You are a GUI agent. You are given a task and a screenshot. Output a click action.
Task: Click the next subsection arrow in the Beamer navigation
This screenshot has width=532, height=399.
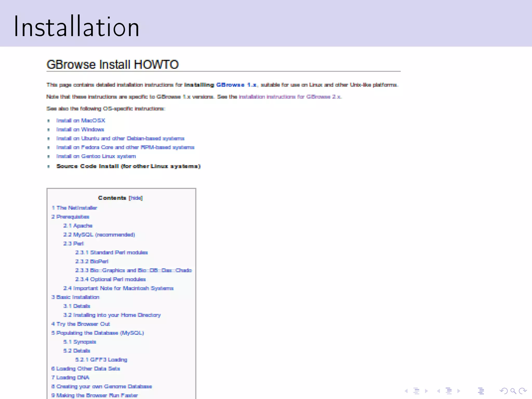click(x=426, y=391)
